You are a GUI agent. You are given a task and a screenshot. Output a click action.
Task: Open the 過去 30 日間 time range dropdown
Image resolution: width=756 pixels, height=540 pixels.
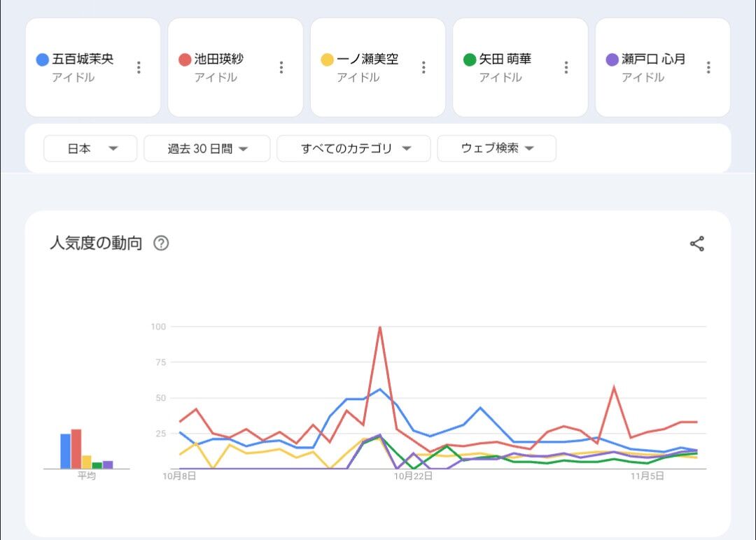207,148
